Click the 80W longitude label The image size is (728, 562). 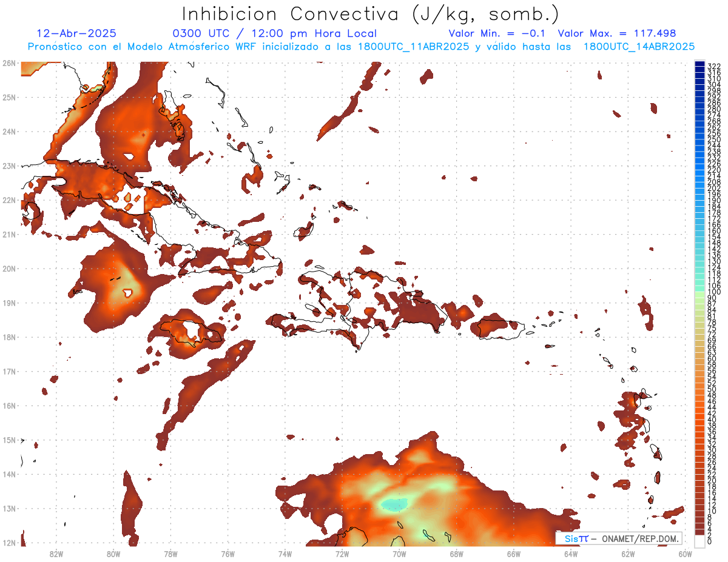coord(113,554)
